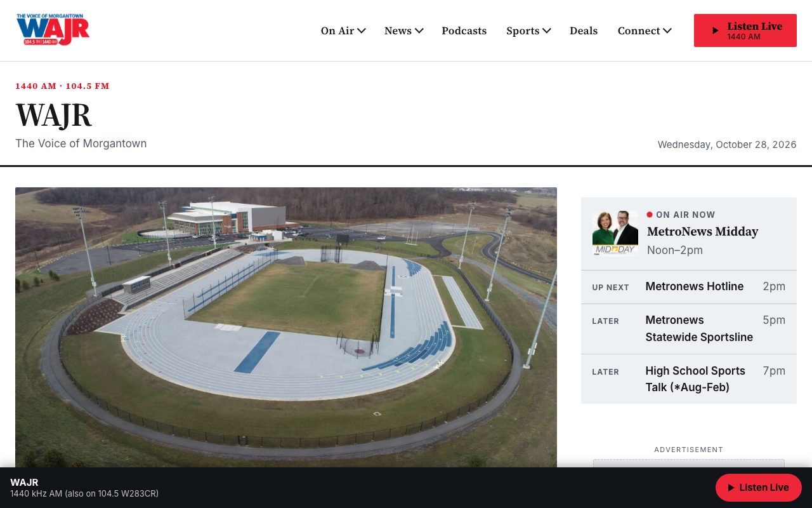Expand the Sports menu chevron
The height and width of the screenshot is (508, 812).
click(547, 30)
